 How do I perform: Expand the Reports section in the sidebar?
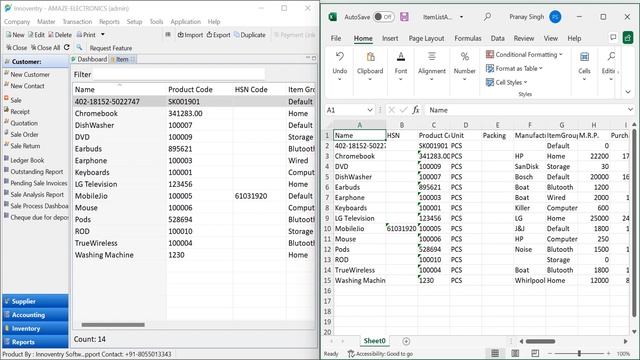tap(35, 342)
